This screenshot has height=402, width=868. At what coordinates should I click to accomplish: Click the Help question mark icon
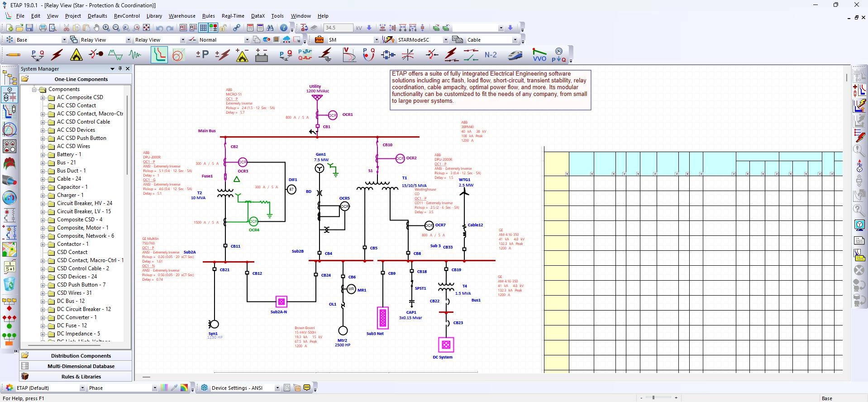[284, 28]
